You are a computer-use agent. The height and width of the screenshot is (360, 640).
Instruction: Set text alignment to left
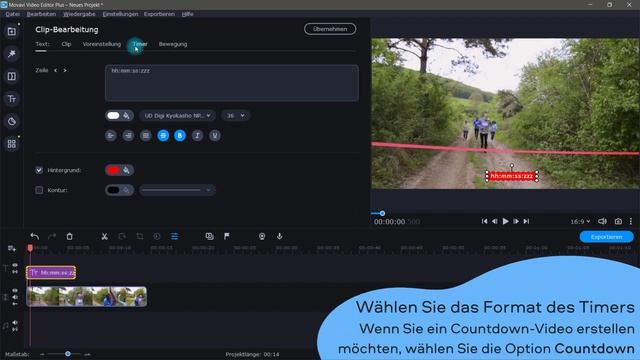coord(111,136)
